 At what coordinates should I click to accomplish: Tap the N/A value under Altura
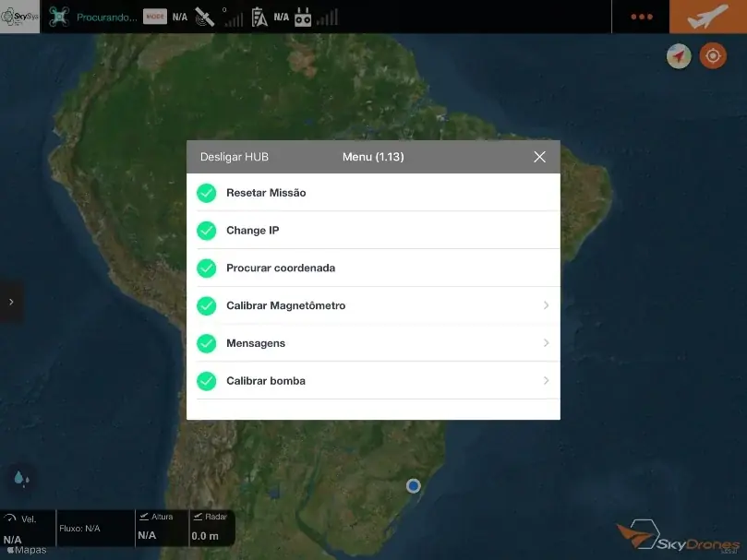pyautogui.click(x=147, y=535)
